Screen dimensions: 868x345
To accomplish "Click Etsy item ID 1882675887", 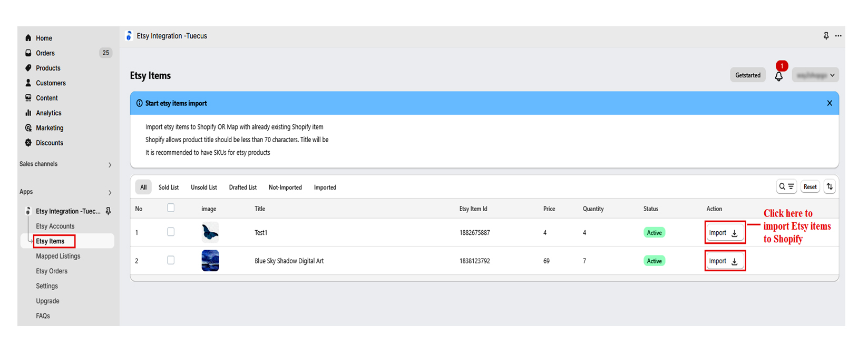I will click(x=475, y=233).
